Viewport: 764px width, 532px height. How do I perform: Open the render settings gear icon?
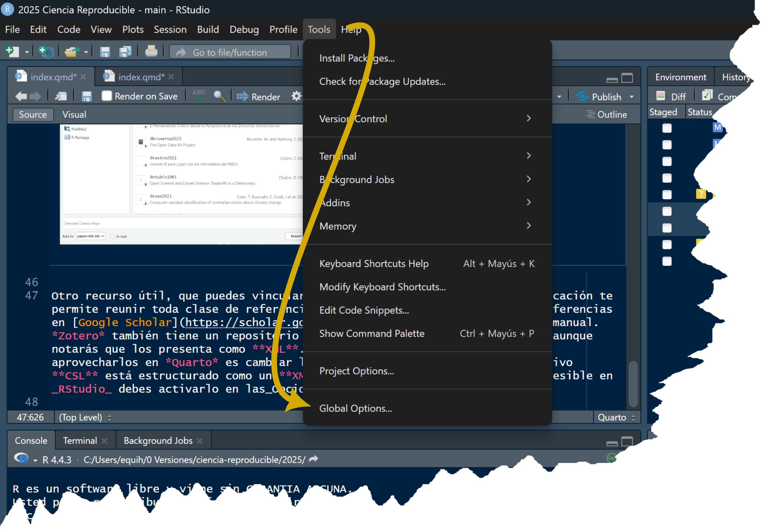296,96
